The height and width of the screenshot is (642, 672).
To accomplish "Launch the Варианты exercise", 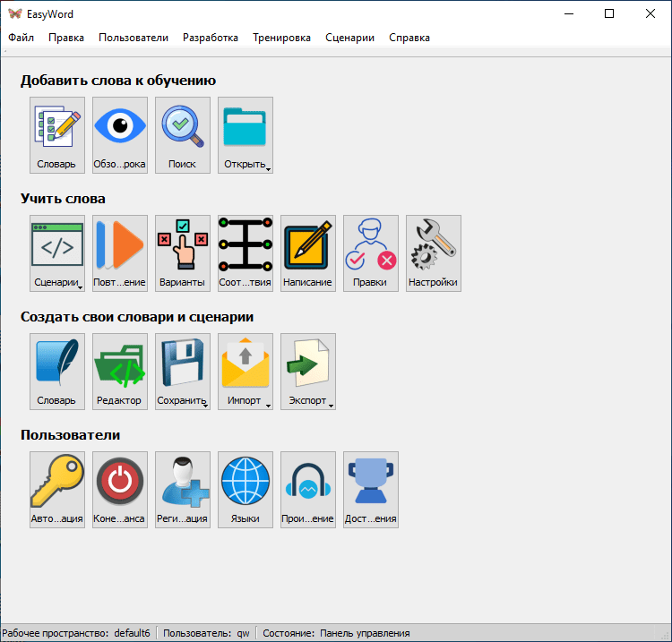I will [x=183, y=253].
